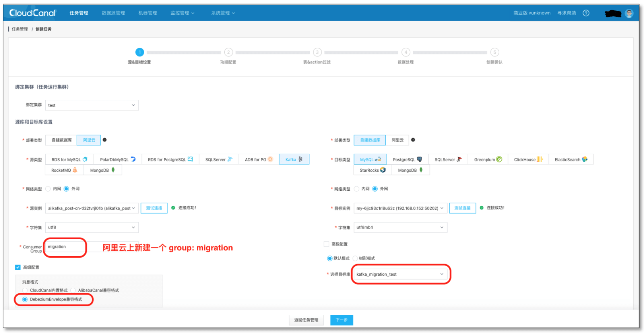Image resolution: width=644 pixels, height=333 pixels.
Task: Open the help question mark icon
Action: pos(586,13)
